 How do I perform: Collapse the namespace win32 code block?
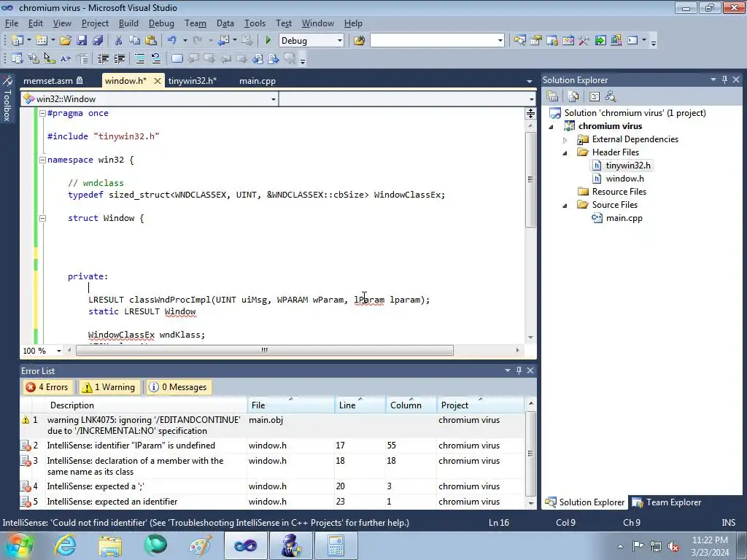point(42,160)
